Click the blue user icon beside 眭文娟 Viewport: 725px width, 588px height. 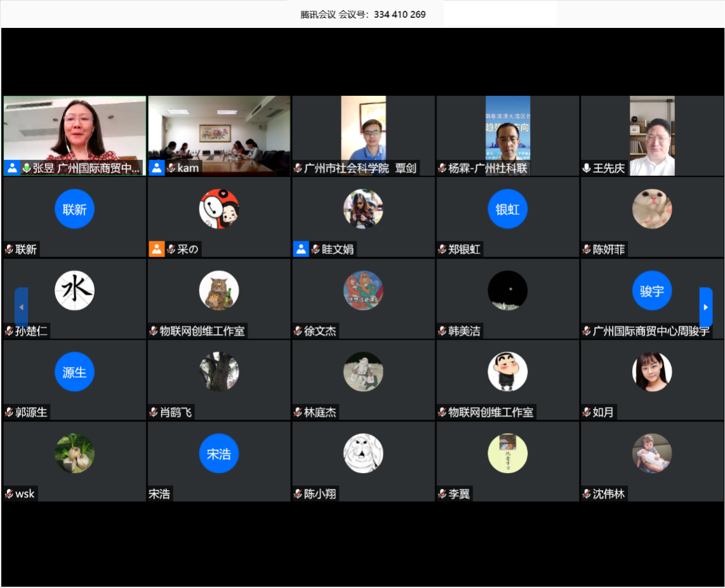(x=300, y=250)
